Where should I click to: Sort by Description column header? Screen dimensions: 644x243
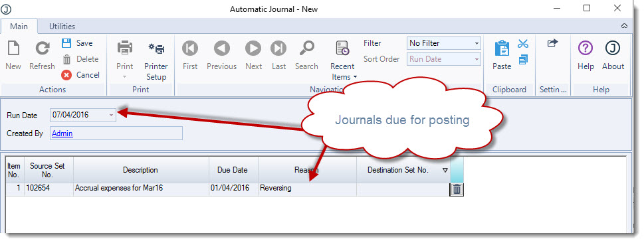point(141,170)
